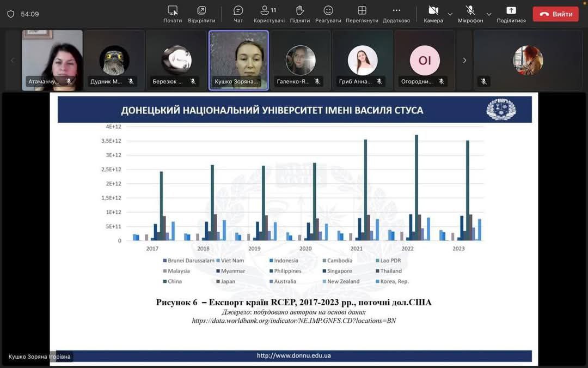The image size is (588, 368).
Task: Click the tallest China bar for 2022
Action: click(x=416, y=188)
